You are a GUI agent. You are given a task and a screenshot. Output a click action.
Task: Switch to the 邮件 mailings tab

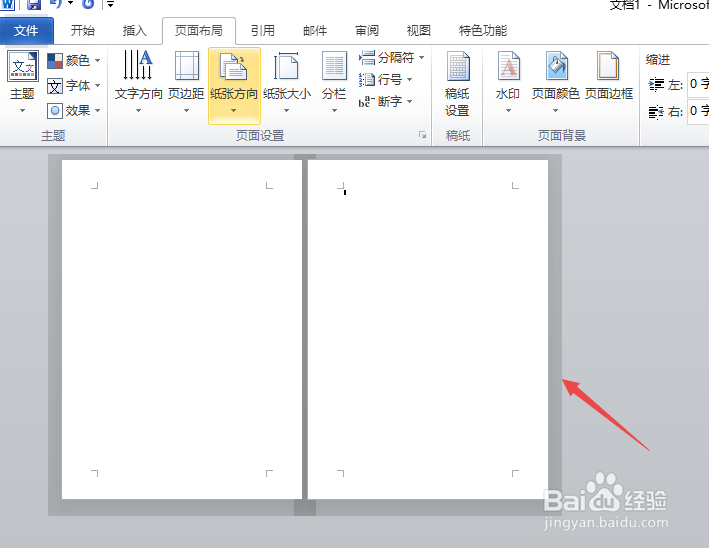click(x=315, y=30)
